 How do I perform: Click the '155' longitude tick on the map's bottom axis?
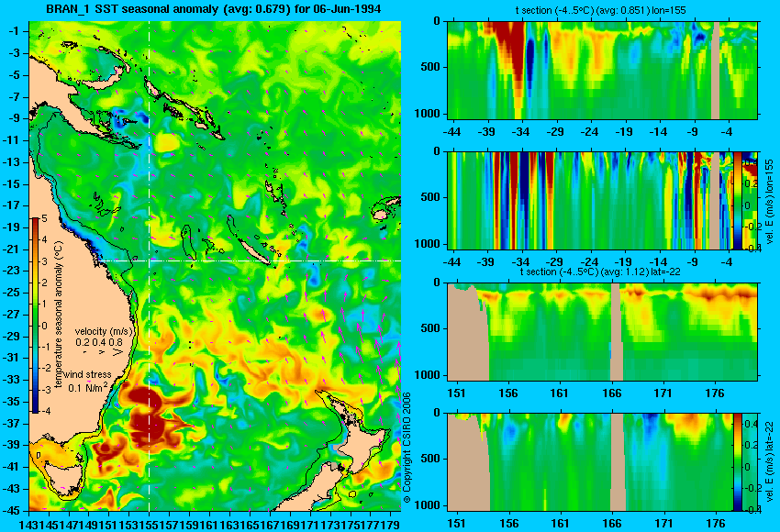150,524
